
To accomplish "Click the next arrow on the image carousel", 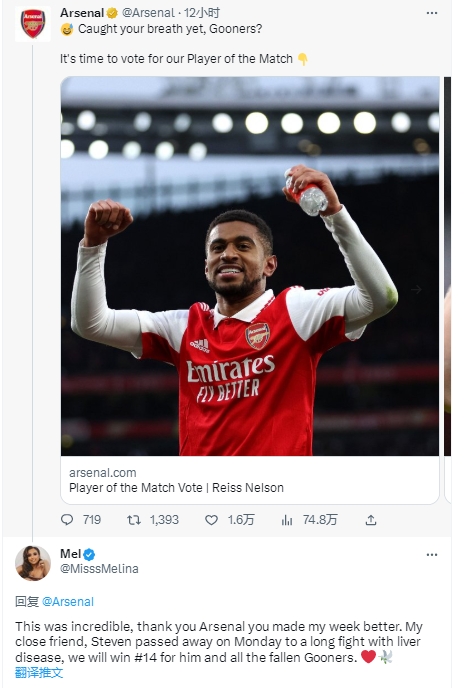I will [x=416, y=290].
